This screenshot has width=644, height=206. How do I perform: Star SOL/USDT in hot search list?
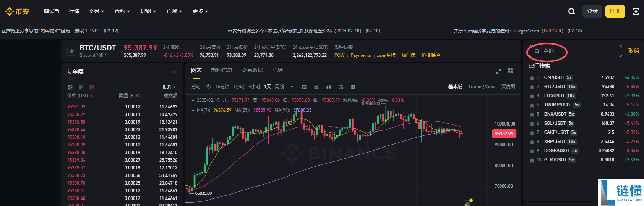(532, 123)
